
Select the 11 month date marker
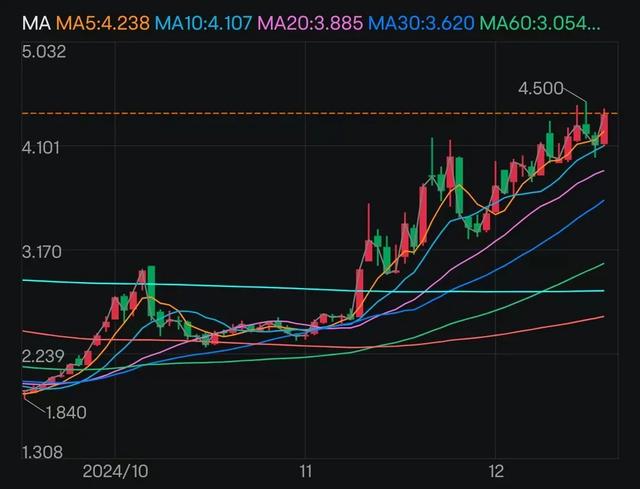[306, 470]
